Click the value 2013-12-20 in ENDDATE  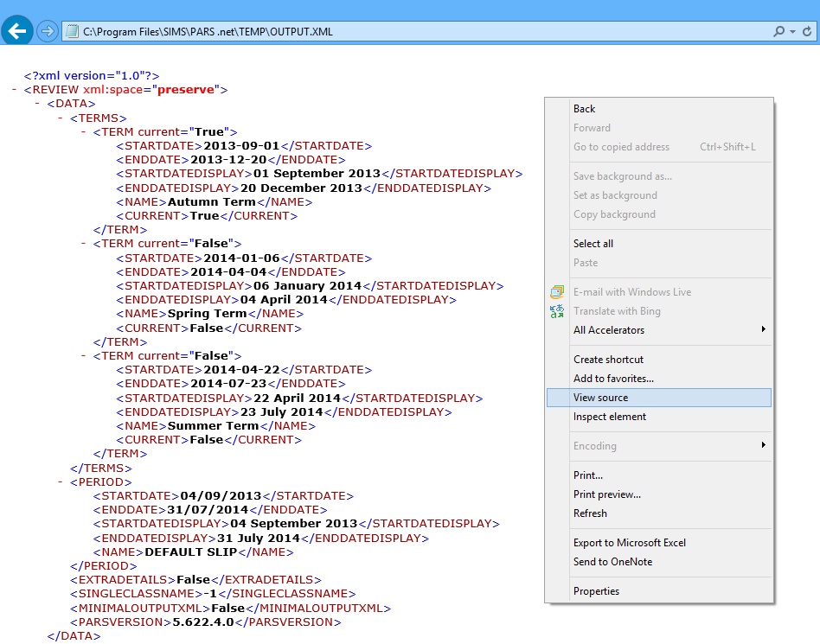point(228,159)
